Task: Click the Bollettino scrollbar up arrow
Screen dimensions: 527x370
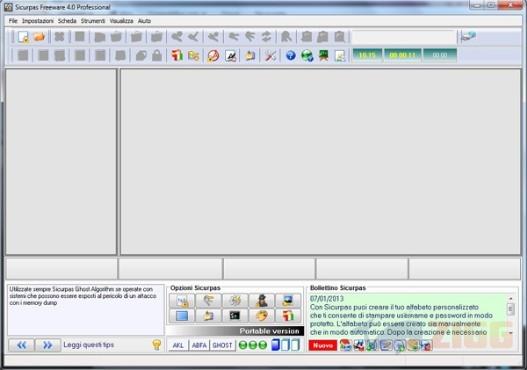Action: (511, 298)
